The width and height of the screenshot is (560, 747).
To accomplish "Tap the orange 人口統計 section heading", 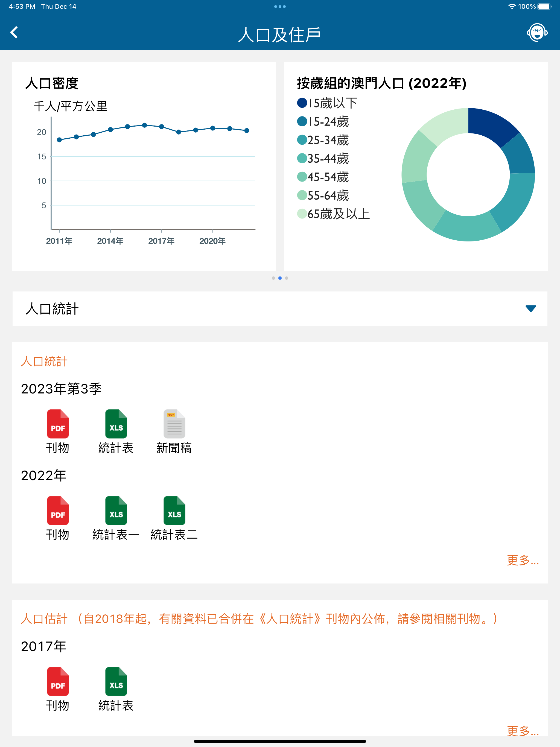I will (x=44, y=361).
